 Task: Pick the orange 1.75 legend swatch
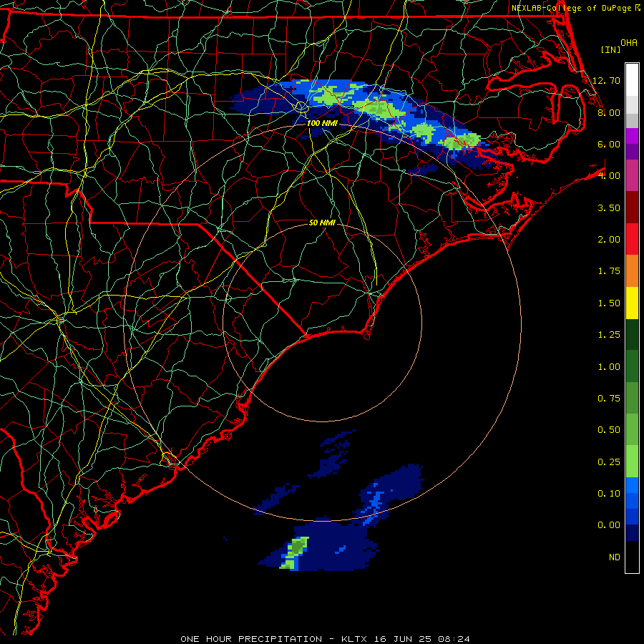632,271
